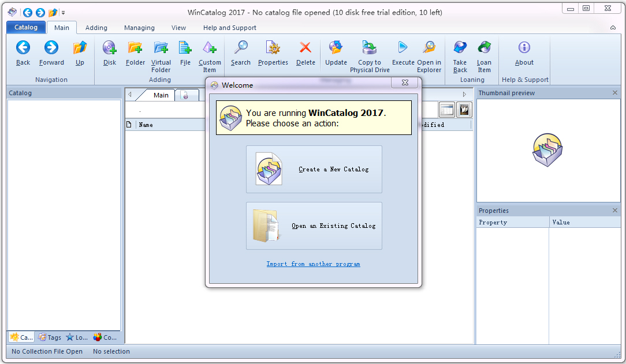The width and height of the screenshot is (626, 364).
Task: Click "No selection" status text
Action: 111,351
